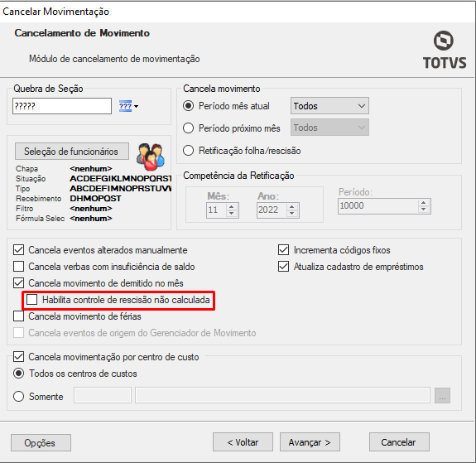
Task: Select the Somente radio button
Action: coord(18,397)
